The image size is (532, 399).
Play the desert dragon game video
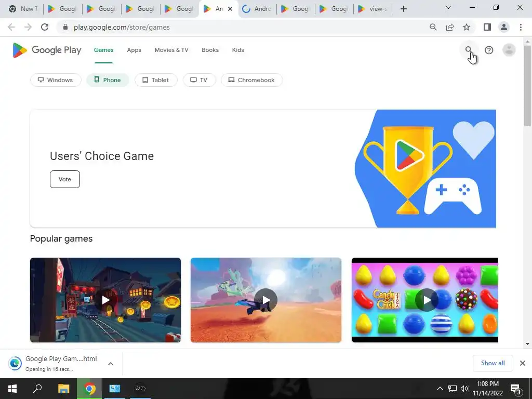[x=266, y=300]
